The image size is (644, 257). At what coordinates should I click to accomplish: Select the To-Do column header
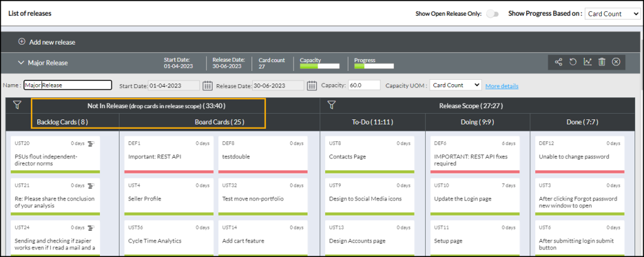point(372,122)
